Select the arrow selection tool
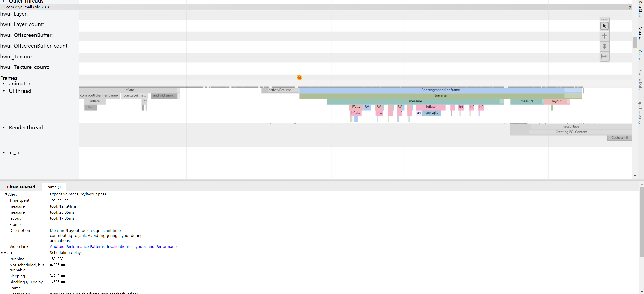The height and width of the screenshot is (294, 644). point(604,26)
